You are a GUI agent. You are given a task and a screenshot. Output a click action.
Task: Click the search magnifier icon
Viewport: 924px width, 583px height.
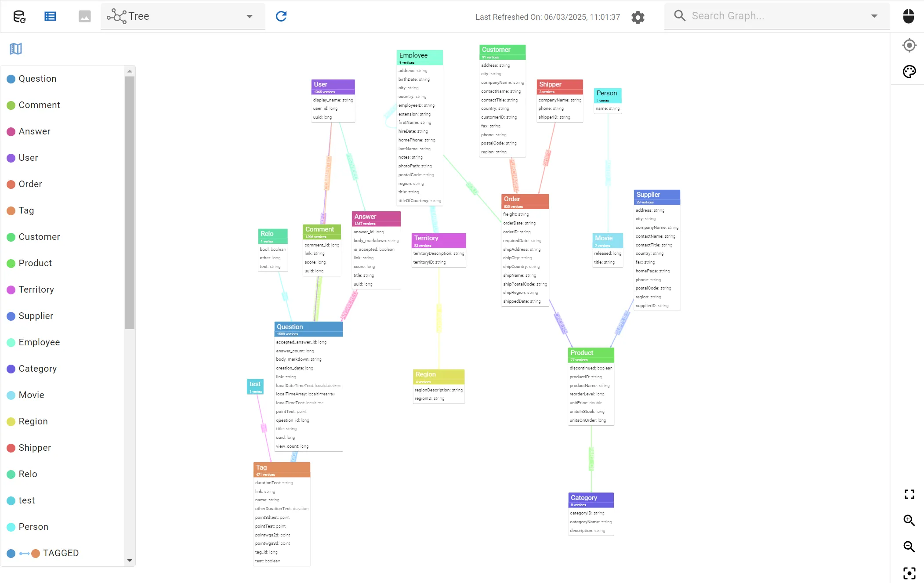[x=679, y=16]
